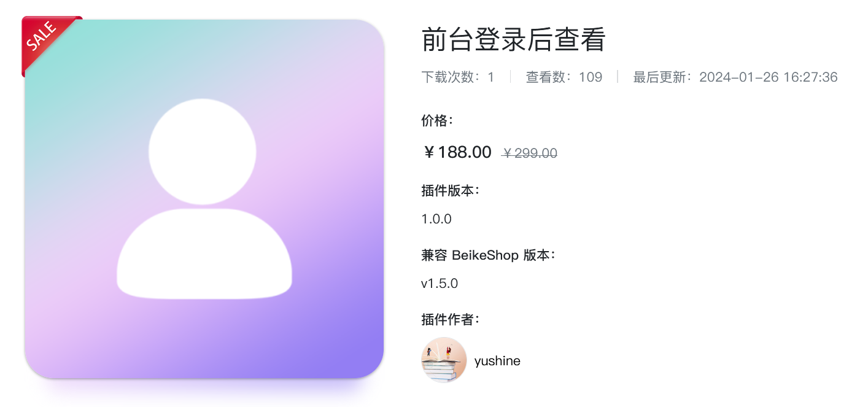Click the crossed-out ￥299.00 original price
This screenshot has height=407, width=868.
click(530, 153)
